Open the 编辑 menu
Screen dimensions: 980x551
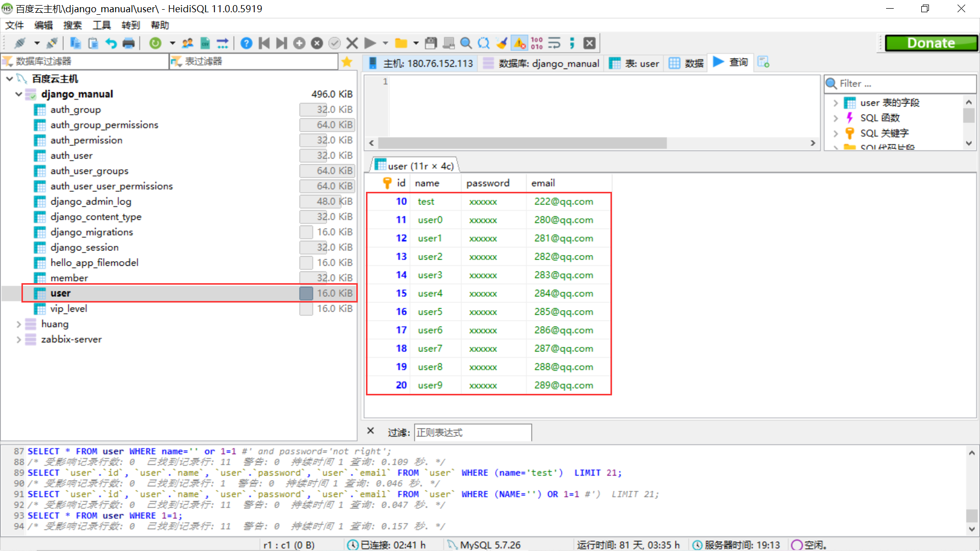(x=43, y=26)
